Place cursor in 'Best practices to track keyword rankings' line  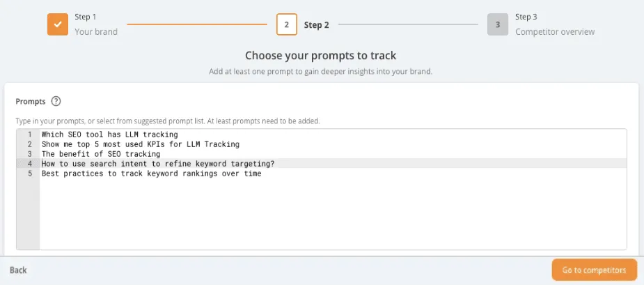pyautogui.click(x=151, y=174)
